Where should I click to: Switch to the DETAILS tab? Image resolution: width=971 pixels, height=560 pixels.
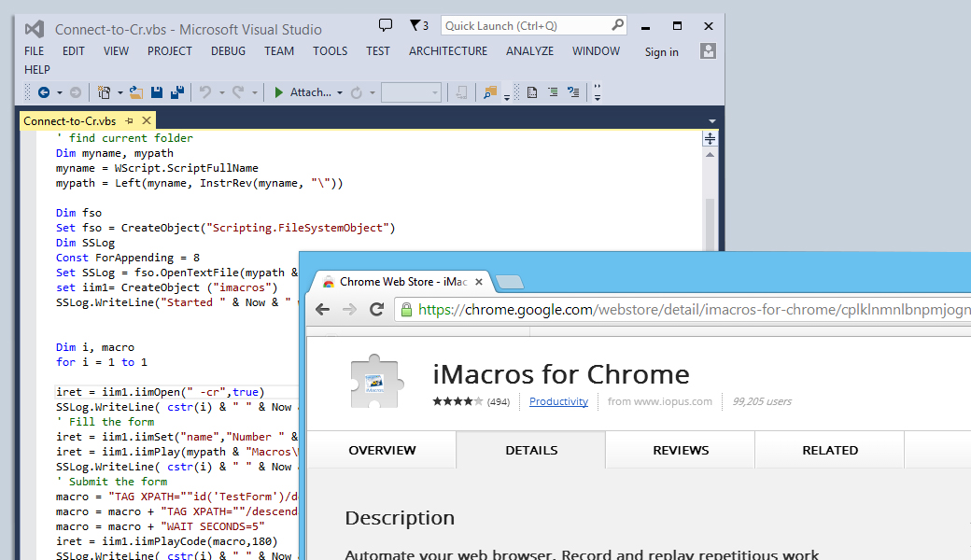[531, 451]
